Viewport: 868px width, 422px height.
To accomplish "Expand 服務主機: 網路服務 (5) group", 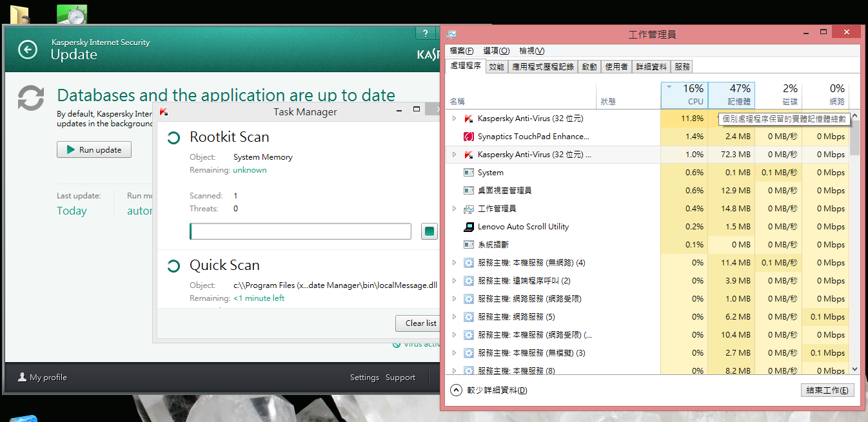I will click(x=454, y=317).
